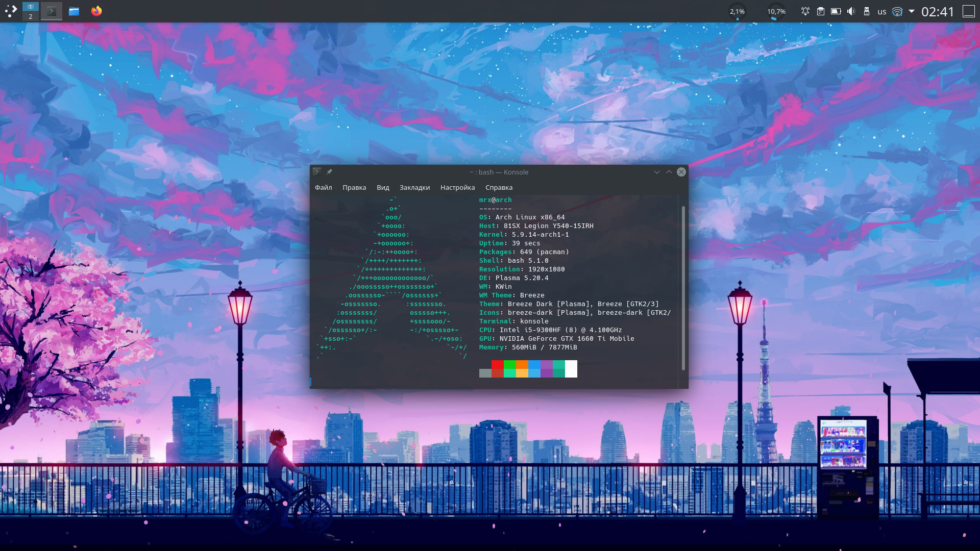Image resolution: width=980 pixels, height=551 pixels.
Task: Expand hidden system tray icons
Action: [912, 11]
